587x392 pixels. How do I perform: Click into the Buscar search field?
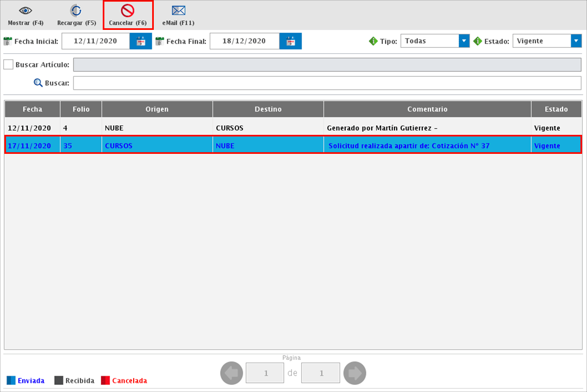(327, 83)
